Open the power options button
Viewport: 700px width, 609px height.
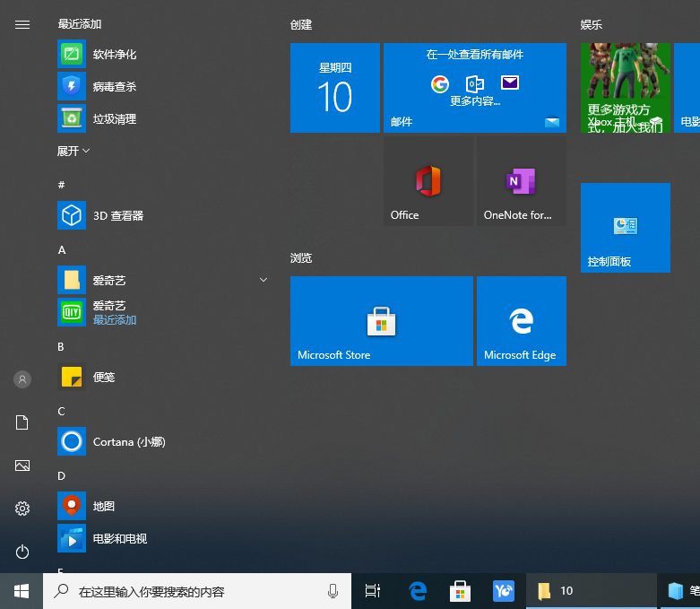pos(22,552)
